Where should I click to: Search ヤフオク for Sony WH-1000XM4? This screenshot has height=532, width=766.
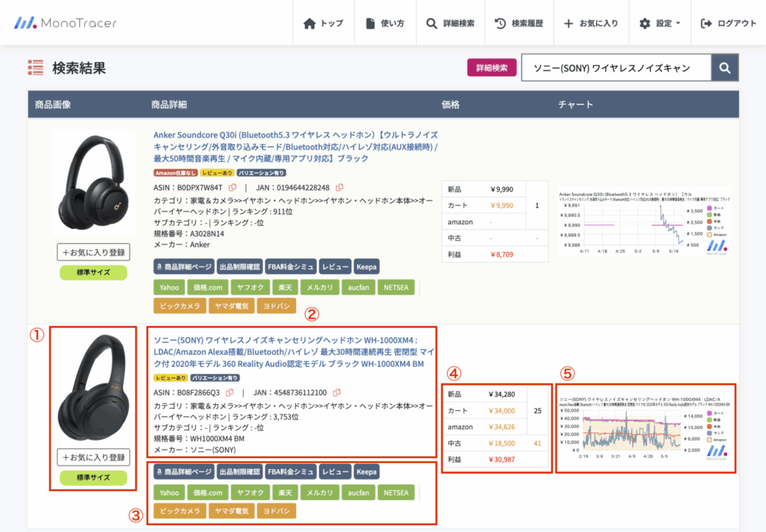[250, 492]
